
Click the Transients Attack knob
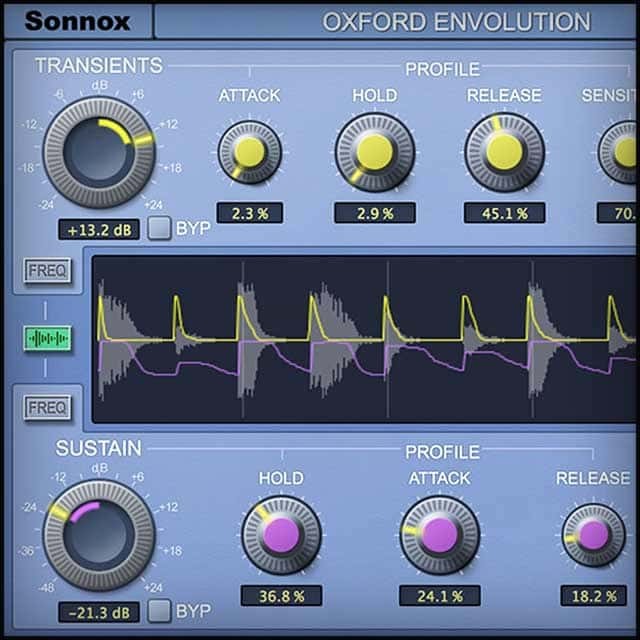[x=249, y=152]
